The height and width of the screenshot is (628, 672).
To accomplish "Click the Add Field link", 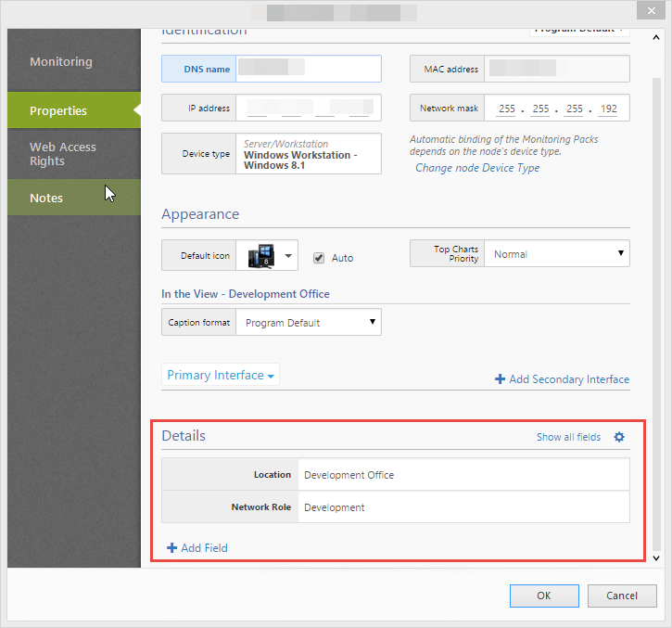I will pyautogui.click(x=205, y=548).
